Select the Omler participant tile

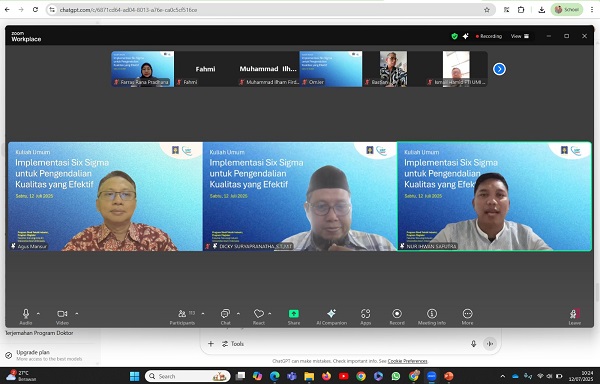click(x=331, y=69)
